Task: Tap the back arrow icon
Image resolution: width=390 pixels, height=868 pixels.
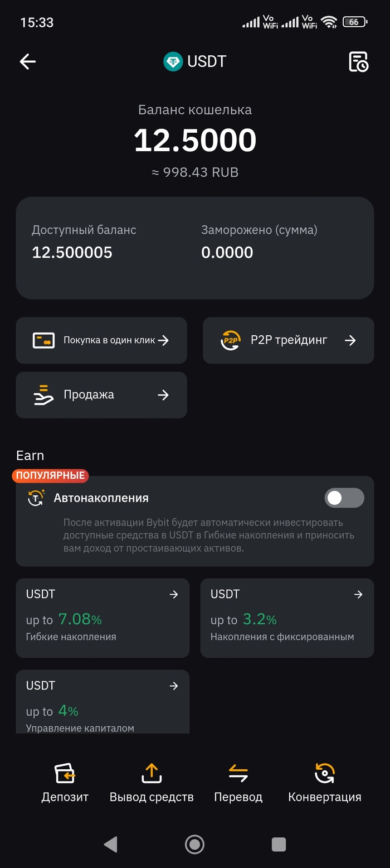Action: click(27, 61)
